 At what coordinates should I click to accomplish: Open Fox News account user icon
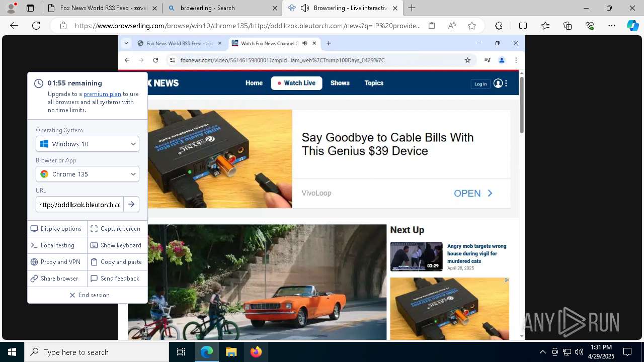498,83
